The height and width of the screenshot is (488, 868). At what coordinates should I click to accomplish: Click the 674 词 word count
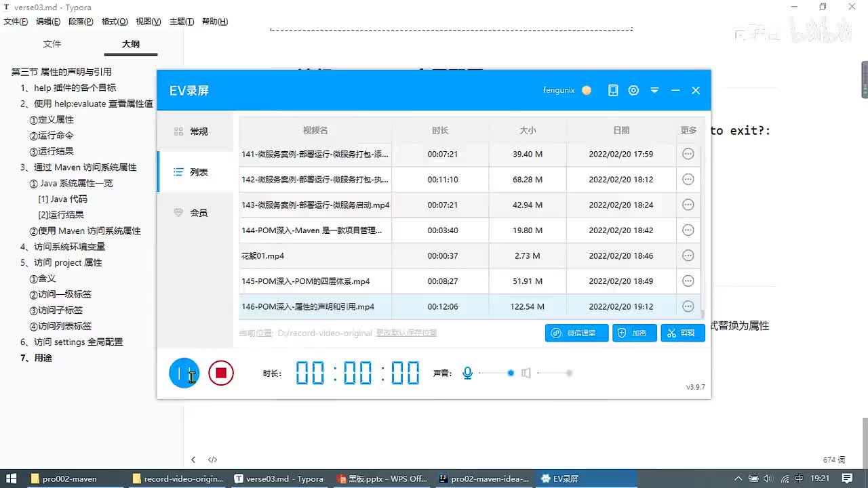point(834,460)
